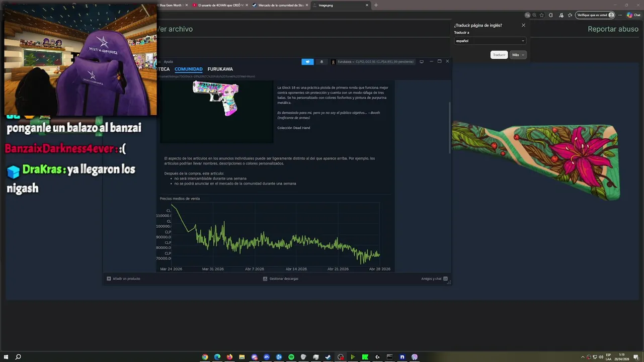Click the price history chart line

(276, 241)
